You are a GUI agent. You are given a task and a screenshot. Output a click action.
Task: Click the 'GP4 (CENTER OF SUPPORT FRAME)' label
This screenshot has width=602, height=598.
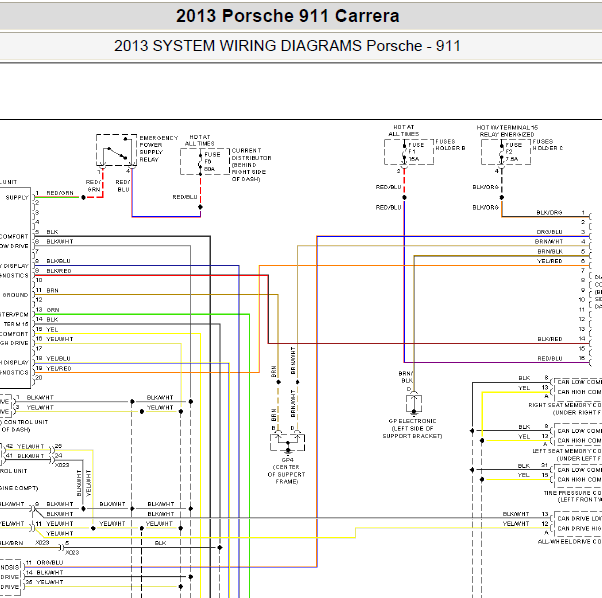coord(287,471)
